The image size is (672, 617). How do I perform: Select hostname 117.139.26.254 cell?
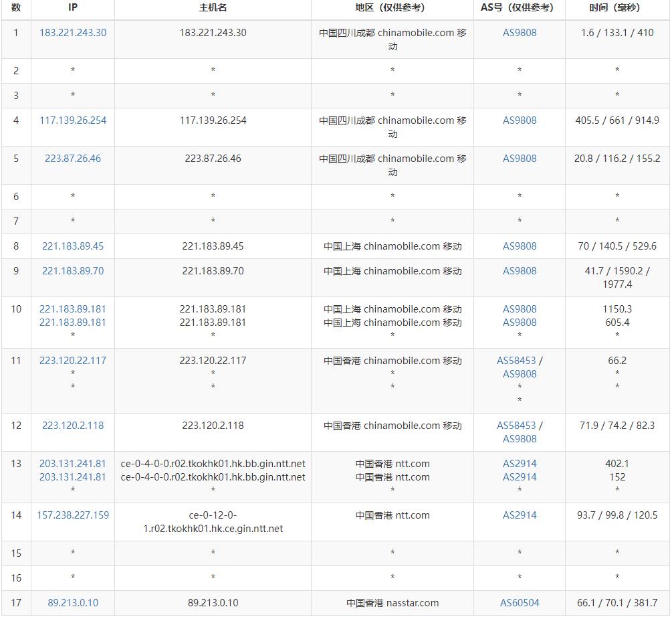coord(213,120)
